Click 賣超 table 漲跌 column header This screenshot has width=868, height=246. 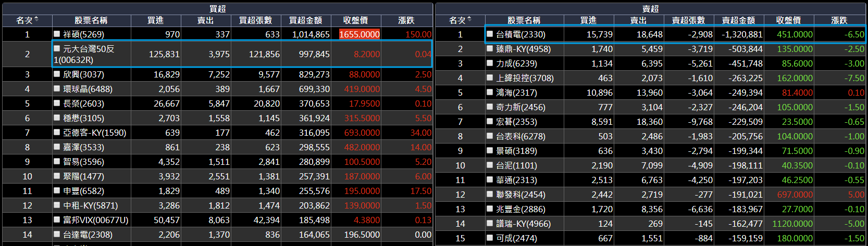pos(839,20)
